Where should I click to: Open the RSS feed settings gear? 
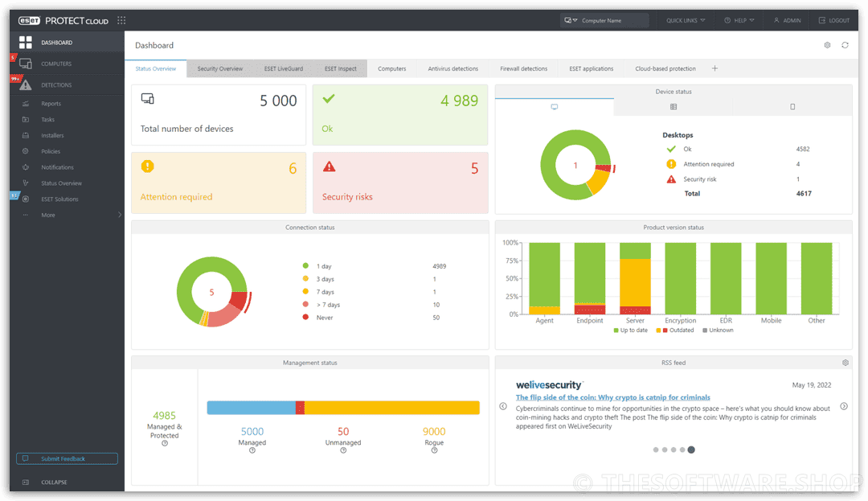tap(845, 363)
